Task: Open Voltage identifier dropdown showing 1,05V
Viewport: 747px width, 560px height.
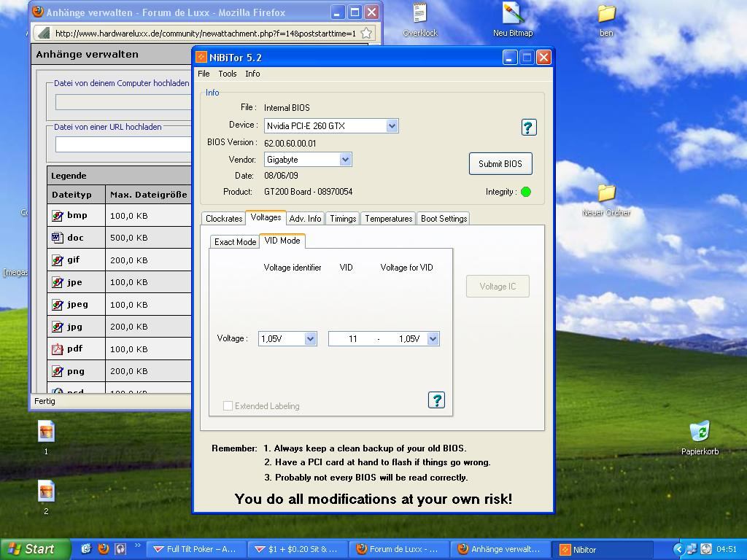Action: point(310,338)
